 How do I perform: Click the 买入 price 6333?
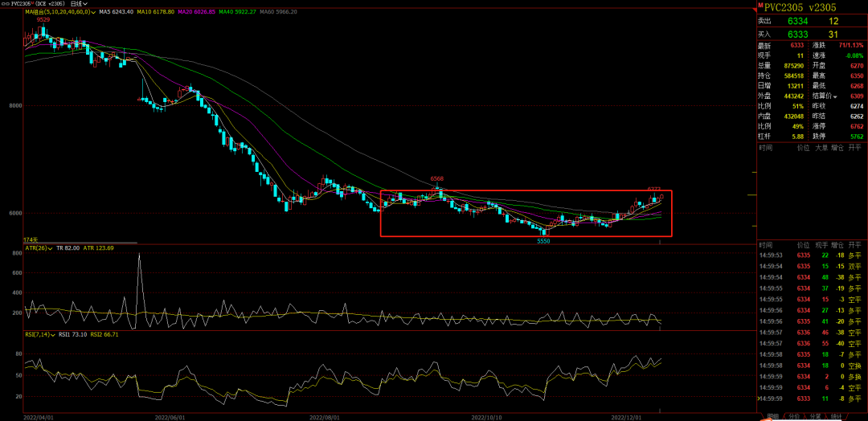[798, 35]
